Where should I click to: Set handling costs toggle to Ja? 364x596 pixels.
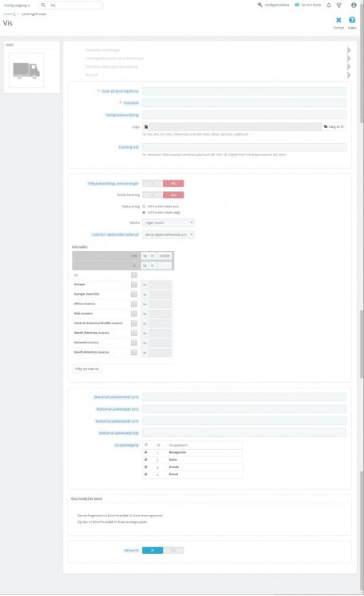coord(153,184)
